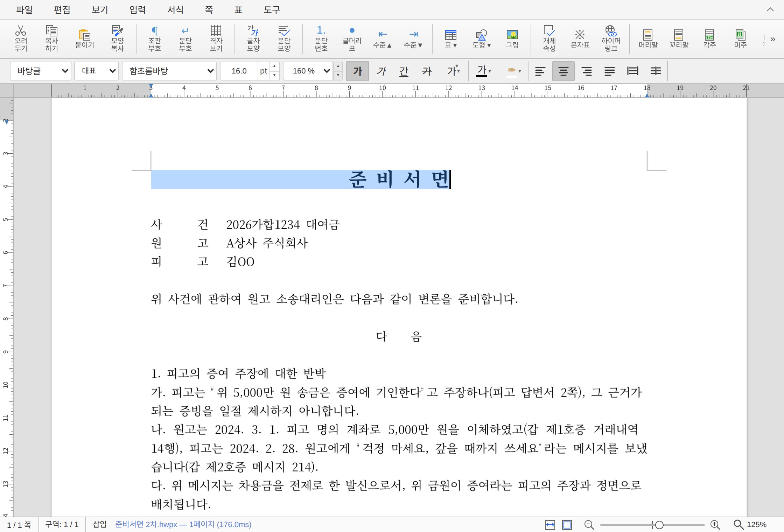784x532 pixels.
Task: Insert a 하이퍼링크 hyperlink
Action: [x=611, y=38]
